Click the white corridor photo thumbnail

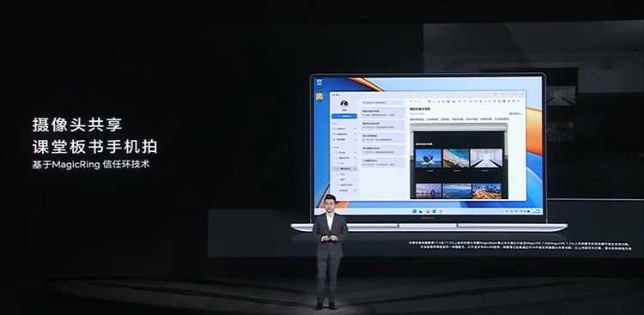pyautogui.click(x=486, y=158)
